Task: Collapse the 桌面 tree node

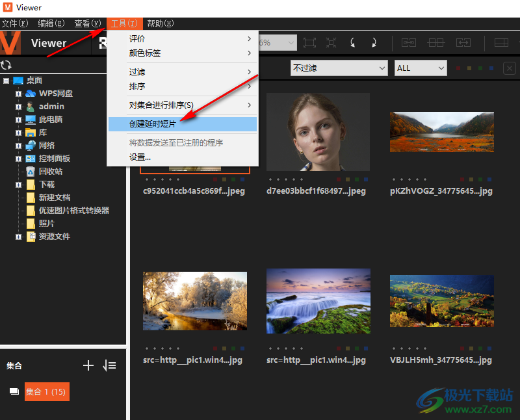Action: click(6, 81)
